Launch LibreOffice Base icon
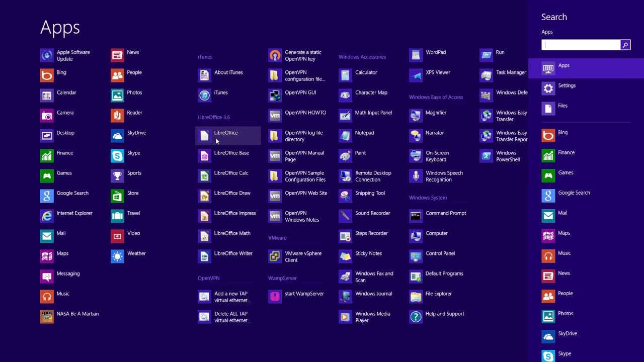644x362 pixels. click(204, 156)
